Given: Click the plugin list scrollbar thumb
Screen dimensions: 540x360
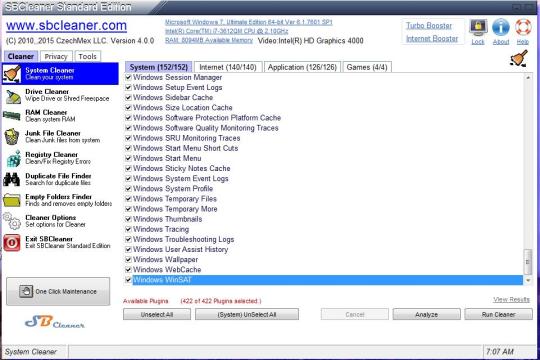Looking at the screenshot, I should (528, 262).
